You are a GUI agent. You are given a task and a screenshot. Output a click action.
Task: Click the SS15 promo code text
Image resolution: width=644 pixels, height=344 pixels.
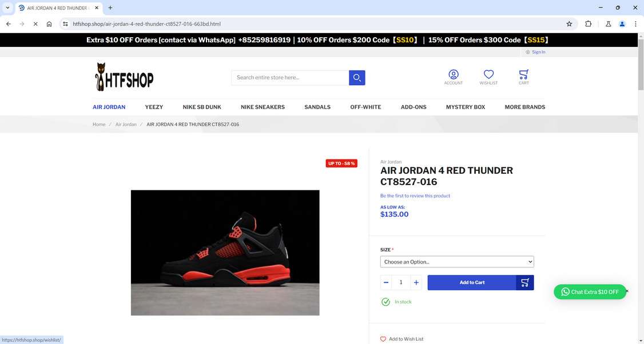pos(536,40)
